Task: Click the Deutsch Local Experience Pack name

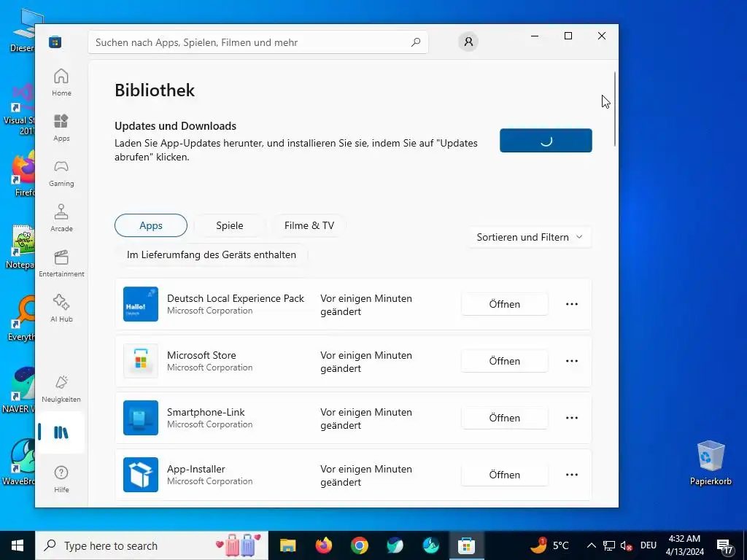Action: pyautogui.click(x=236, y=298)
